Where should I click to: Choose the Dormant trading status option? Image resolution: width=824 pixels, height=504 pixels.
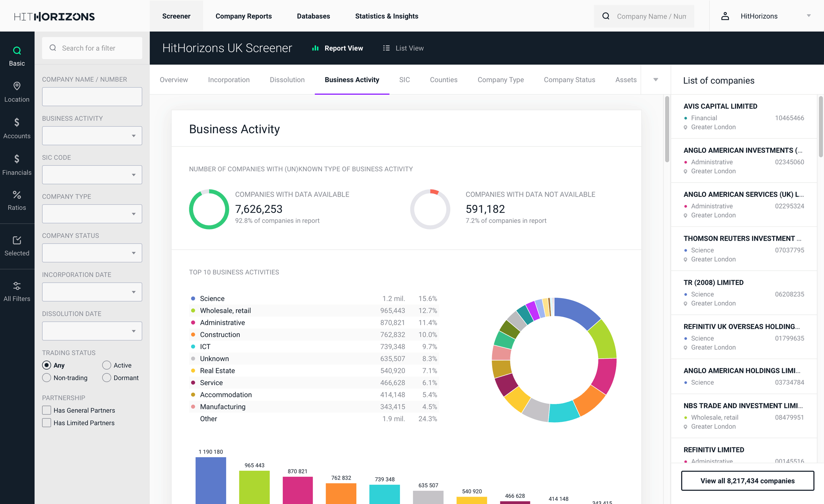[x=107, y=378]
